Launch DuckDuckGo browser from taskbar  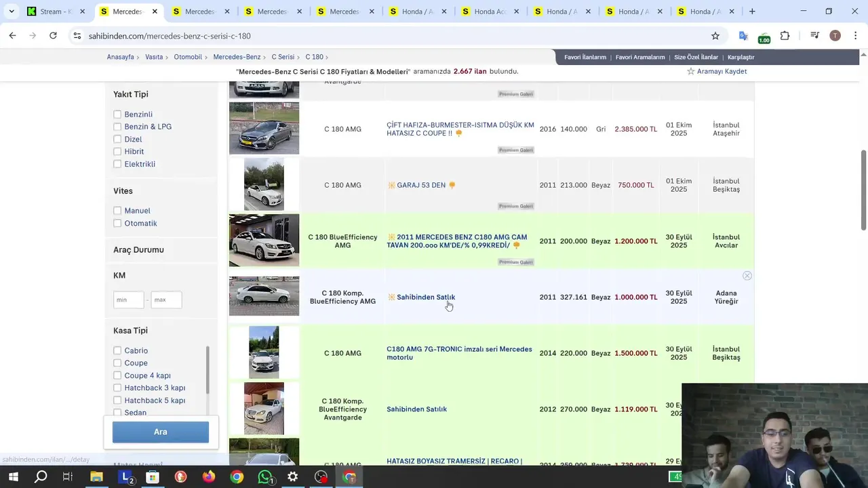(180, 477)
